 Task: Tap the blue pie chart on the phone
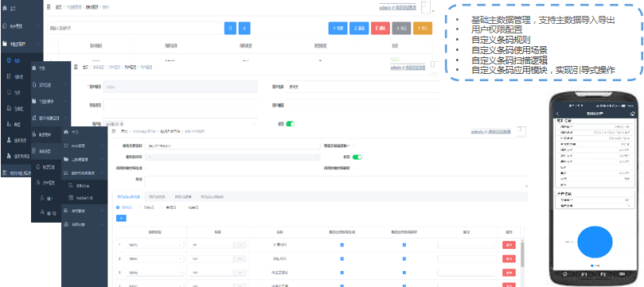(x=595, y=242)
